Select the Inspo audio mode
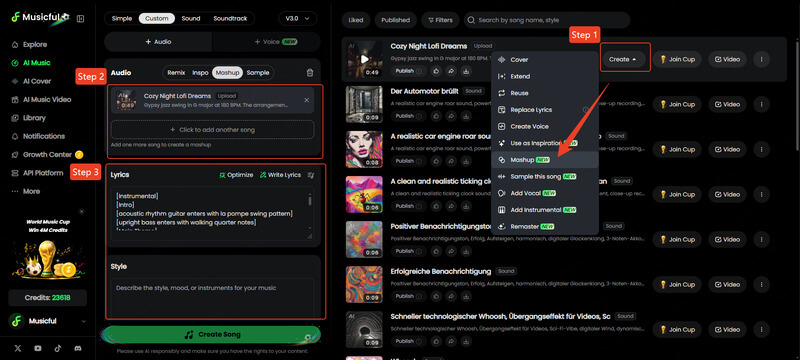Image resolution: width=800 pixels, height=360 pixels. (x=200, y=73)
